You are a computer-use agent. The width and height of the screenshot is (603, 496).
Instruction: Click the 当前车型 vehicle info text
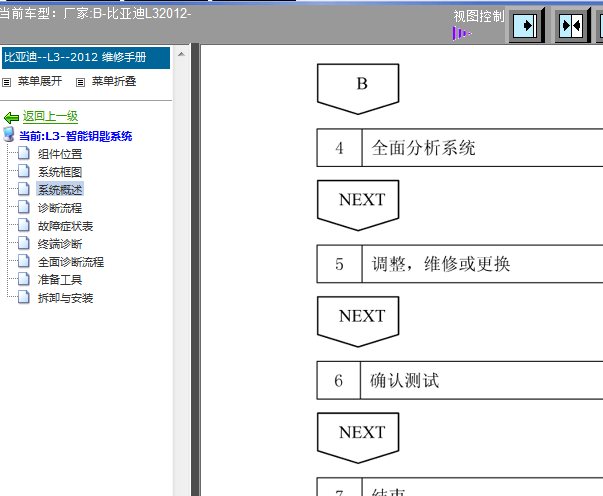[x=95, y=13]
